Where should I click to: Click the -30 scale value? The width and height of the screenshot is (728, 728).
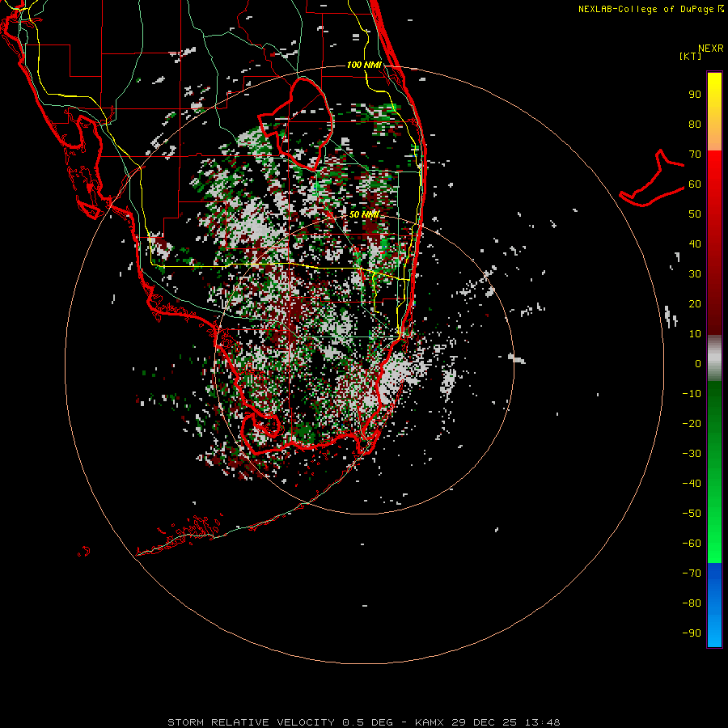click(x=692, y=454)
